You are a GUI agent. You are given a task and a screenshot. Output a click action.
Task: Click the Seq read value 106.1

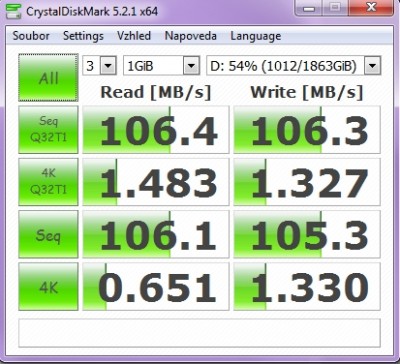coord(156,234)
